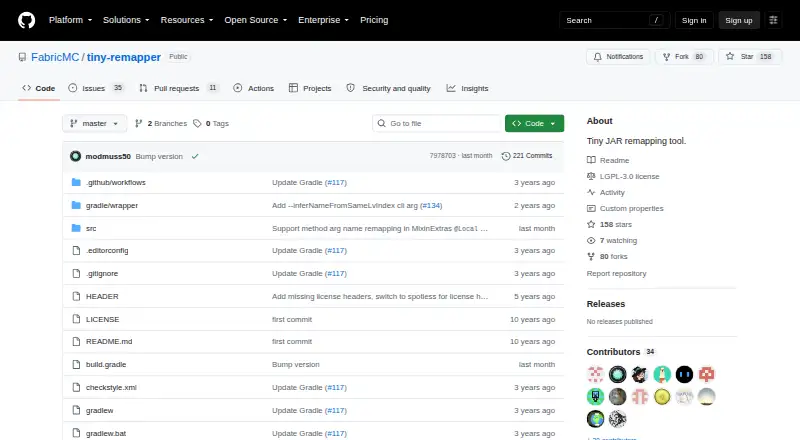This screenshot has height=440, width=800.
Task: Expand the Platform menu
Action: [x=70, y=20]
